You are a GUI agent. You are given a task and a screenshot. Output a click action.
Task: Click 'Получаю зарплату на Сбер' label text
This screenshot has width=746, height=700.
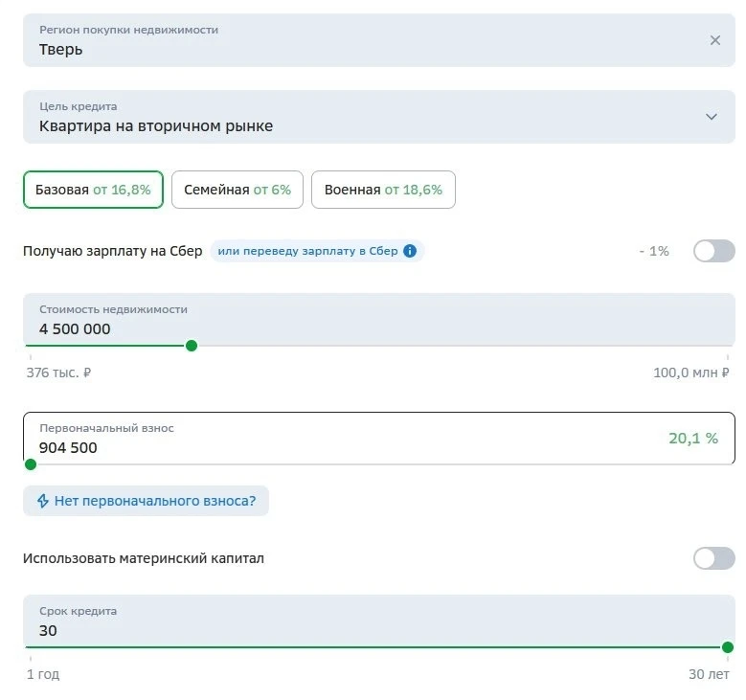point(113,251)
